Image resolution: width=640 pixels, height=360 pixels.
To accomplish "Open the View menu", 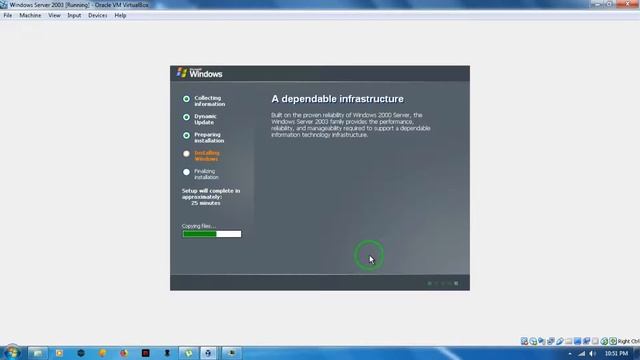I will (x=54, y=15).
